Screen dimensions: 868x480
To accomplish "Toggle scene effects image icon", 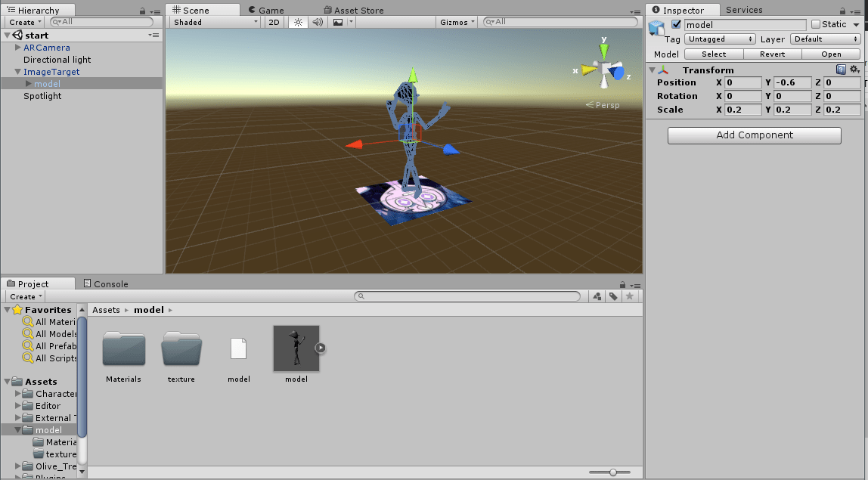I will tap(338, 22).
